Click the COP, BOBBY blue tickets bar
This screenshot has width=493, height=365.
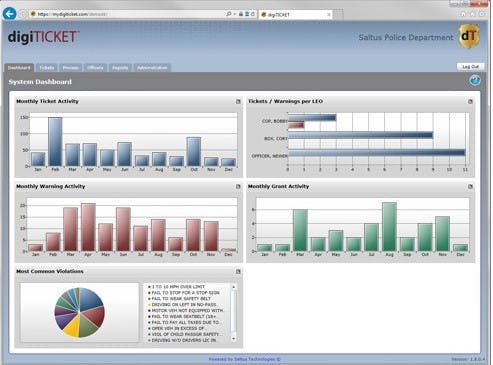(312, 118)
